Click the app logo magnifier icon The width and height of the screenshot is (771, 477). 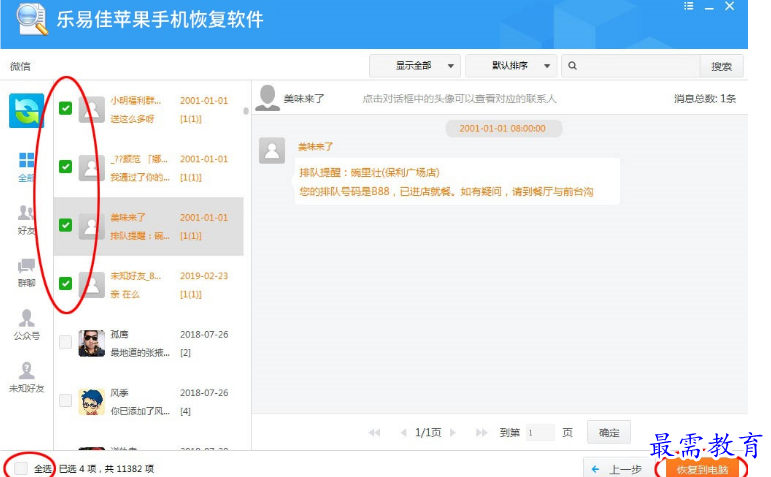pos(32,20)
